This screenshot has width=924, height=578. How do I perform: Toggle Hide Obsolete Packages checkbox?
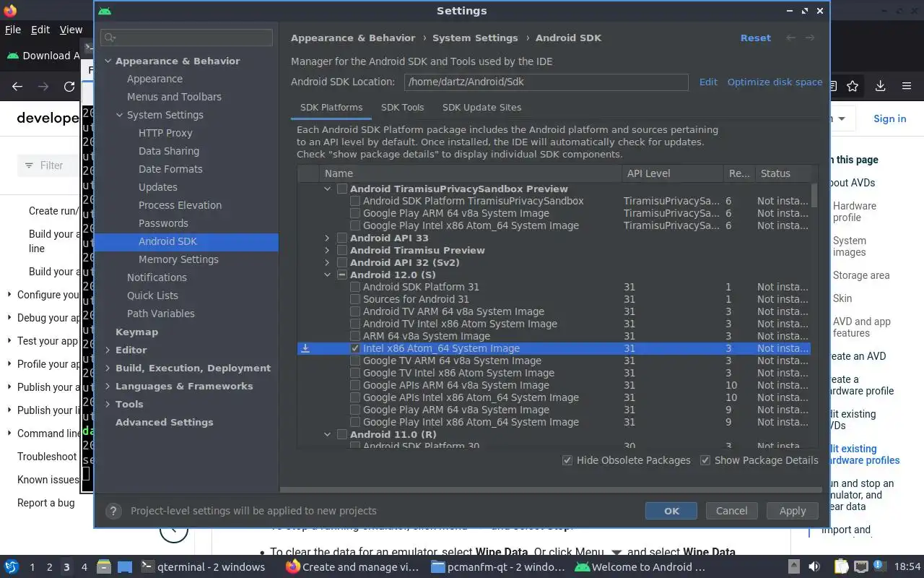pyautogui.click(x=567, y=460)
